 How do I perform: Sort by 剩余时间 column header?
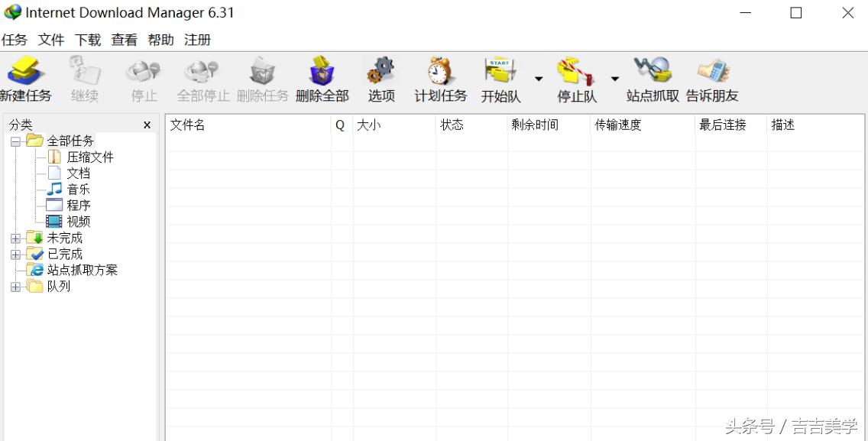[549, 125]
